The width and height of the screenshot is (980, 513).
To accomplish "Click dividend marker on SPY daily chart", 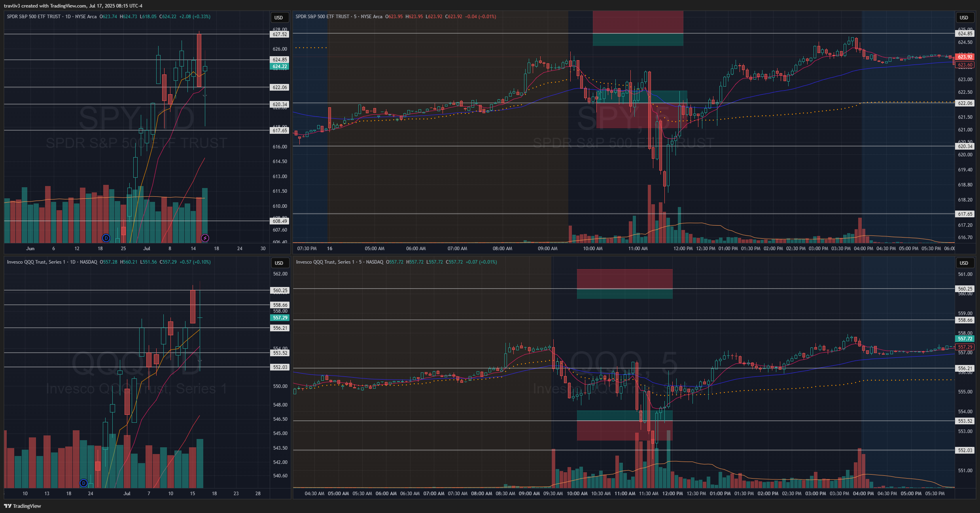I will tap(106, 238).
